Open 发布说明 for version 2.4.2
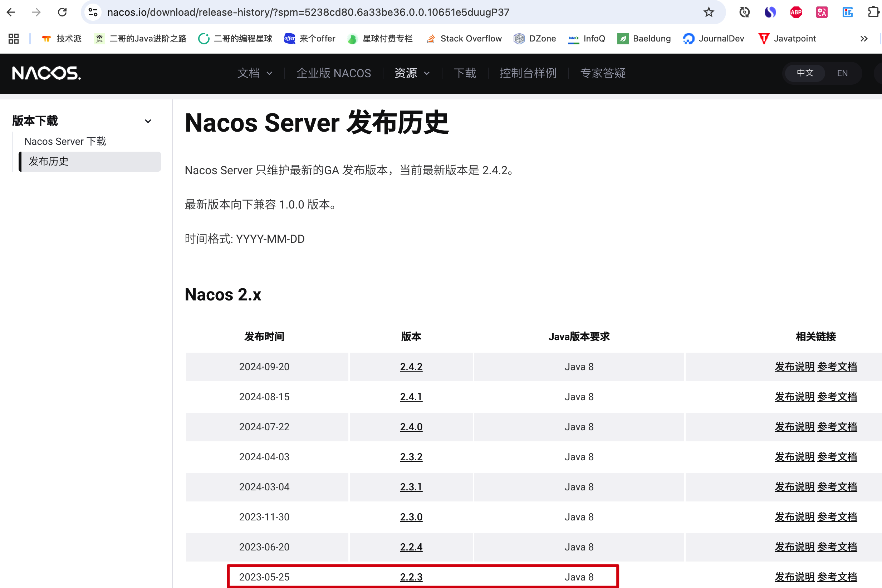 point(795,367)
